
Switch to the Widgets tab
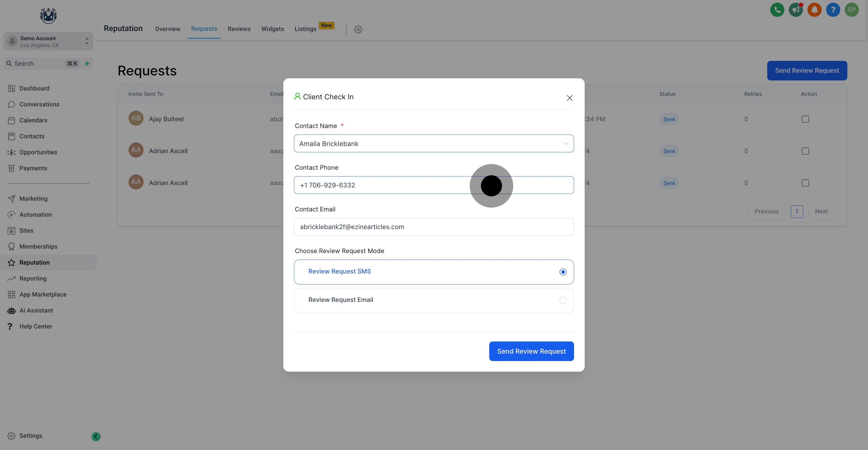(272, 29)
